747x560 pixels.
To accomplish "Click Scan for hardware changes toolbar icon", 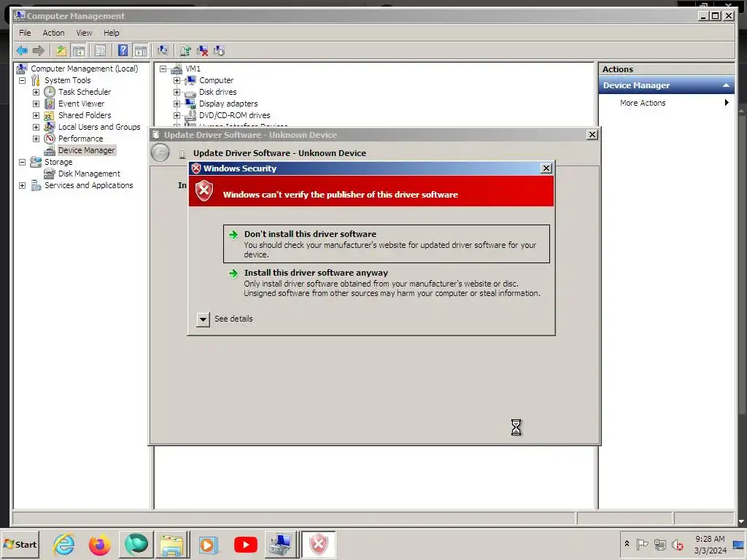I will coord(163,50).
